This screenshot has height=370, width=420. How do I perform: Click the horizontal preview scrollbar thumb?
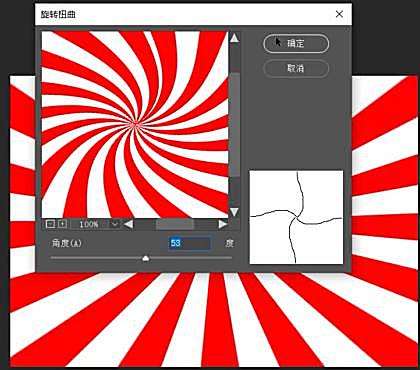pyautogui.click(x=175, y=224)
